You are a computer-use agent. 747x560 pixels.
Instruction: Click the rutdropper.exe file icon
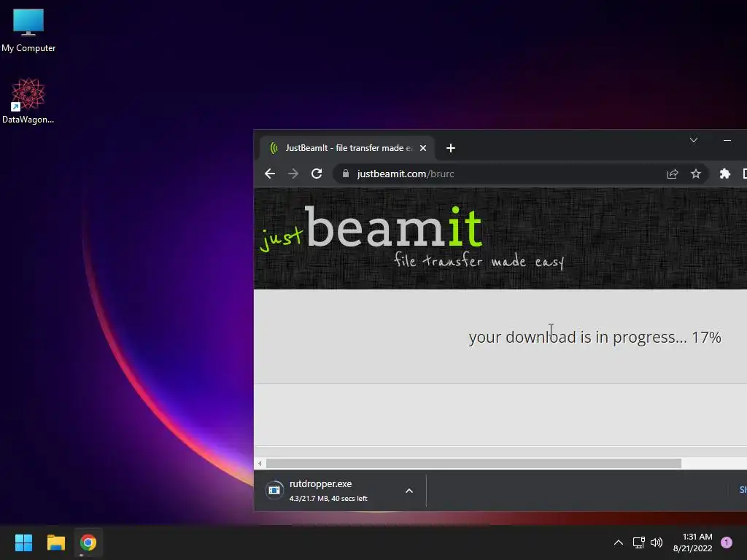[274, 490]
